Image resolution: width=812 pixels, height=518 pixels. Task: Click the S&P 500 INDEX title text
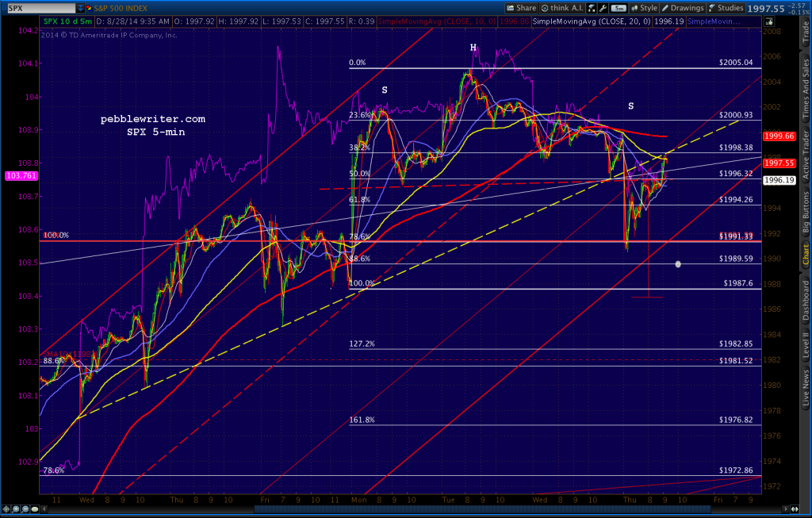click(121, 8)
